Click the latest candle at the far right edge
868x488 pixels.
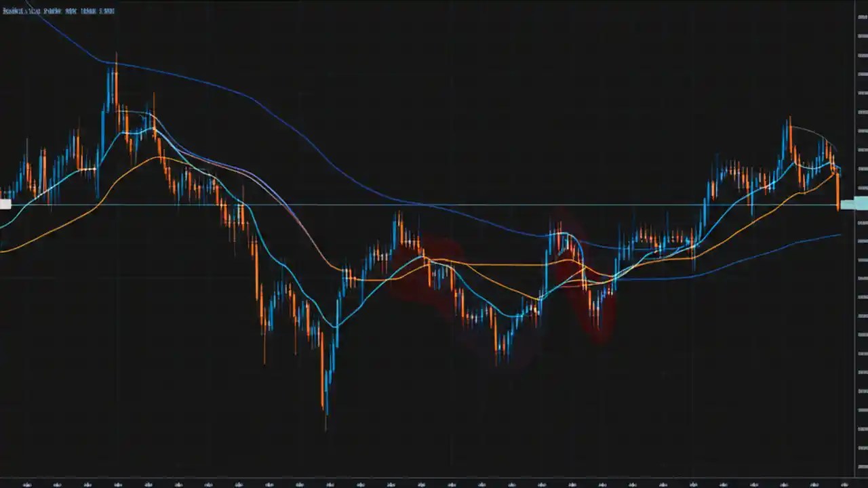click(x=839, y=190)
